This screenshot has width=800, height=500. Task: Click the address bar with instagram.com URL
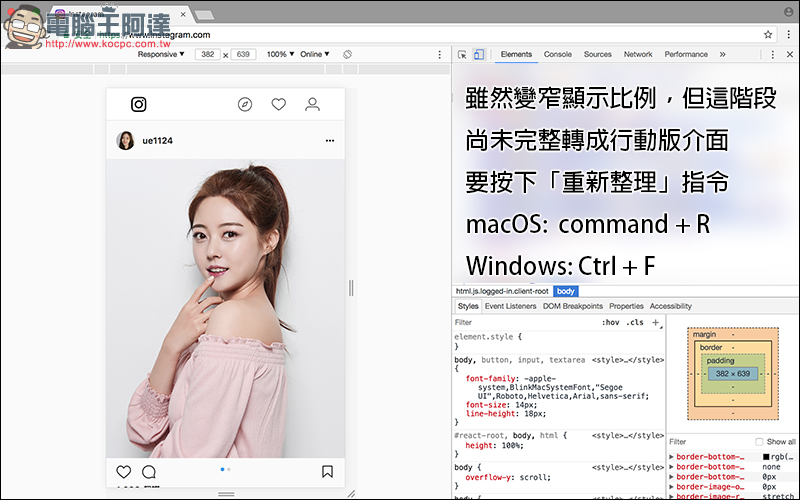tap(408, 35)
